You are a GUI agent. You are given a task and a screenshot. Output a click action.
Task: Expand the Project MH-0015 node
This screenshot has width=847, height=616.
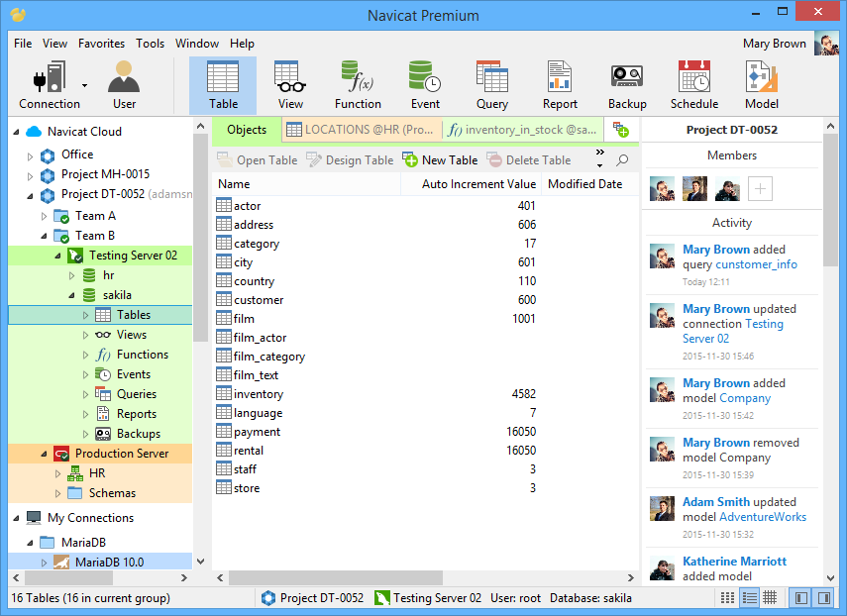click(31, 176)
